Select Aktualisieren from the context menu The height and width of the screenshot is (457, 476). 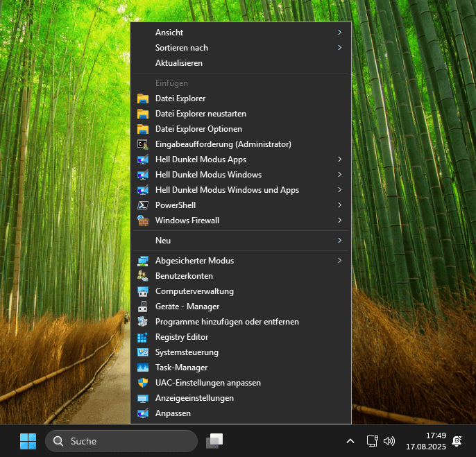[179, 63]
